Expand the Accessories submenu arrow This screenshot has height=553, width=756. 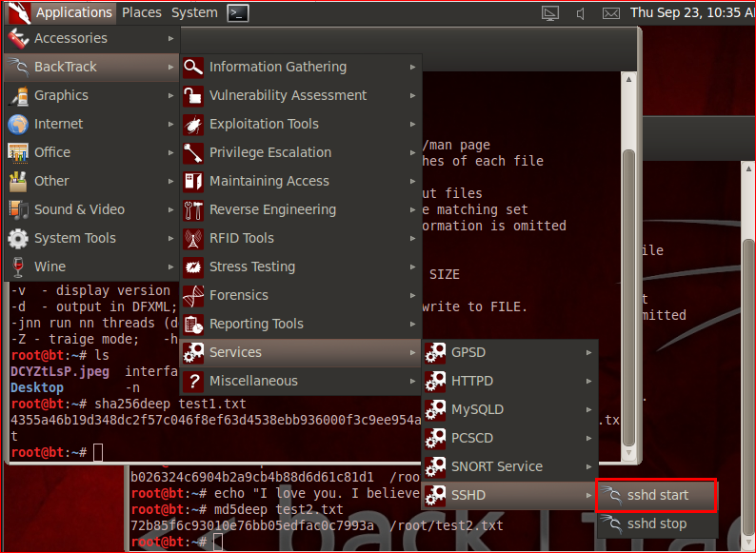[170, 38]
